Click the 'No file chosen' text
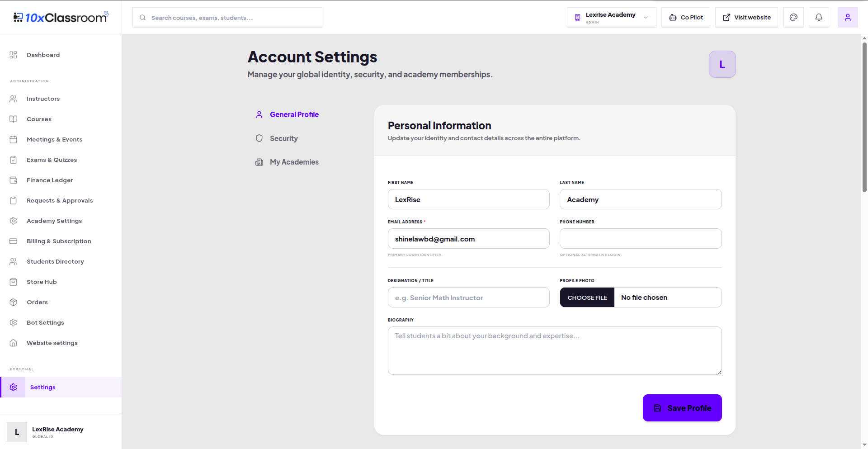Screen dimensions: 868x449 (x=644, y=298)
